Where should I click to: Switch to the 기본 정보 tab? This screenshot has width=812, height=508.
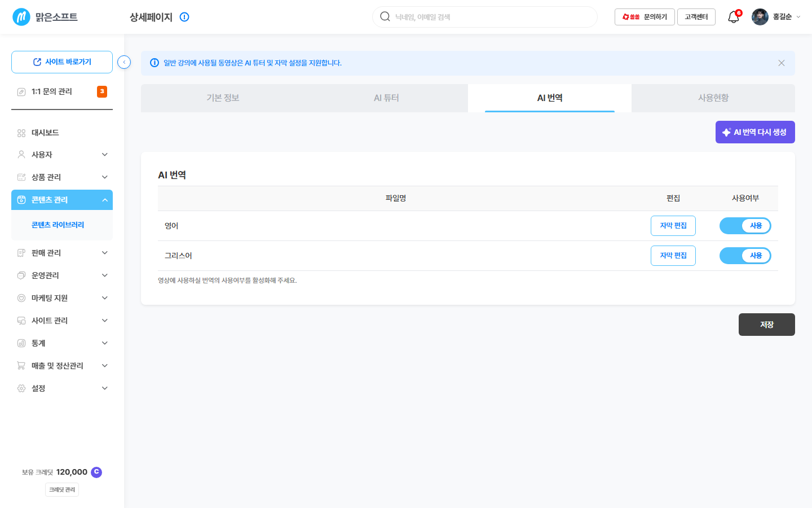click(x=223, y=98)
